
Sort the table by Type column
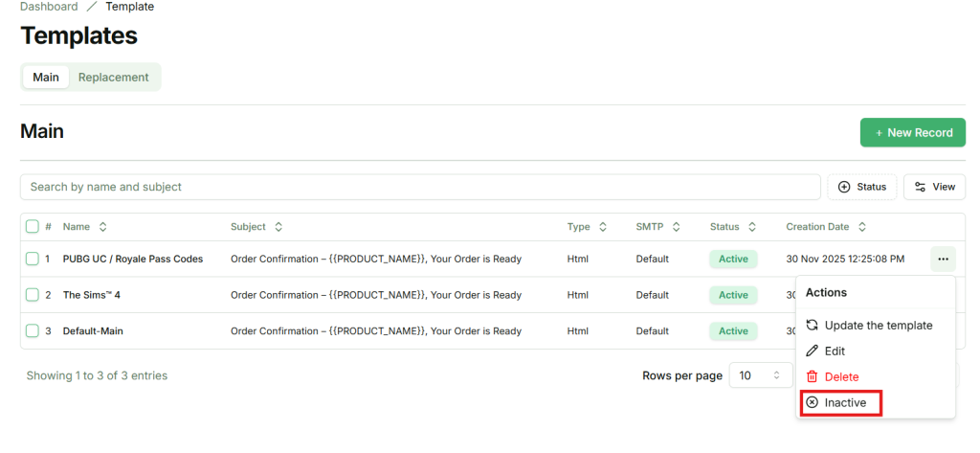[603, 227]
